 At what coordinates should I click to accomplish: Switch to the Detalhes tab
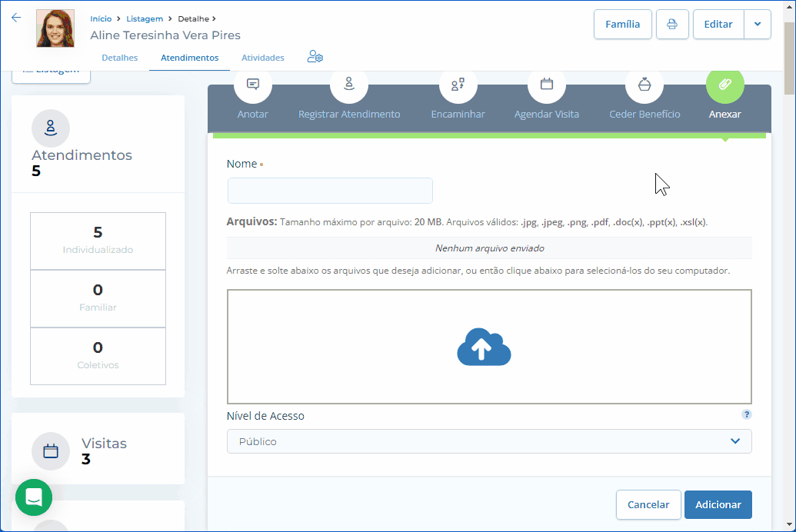pyautogui.click(x=120, y=58)
